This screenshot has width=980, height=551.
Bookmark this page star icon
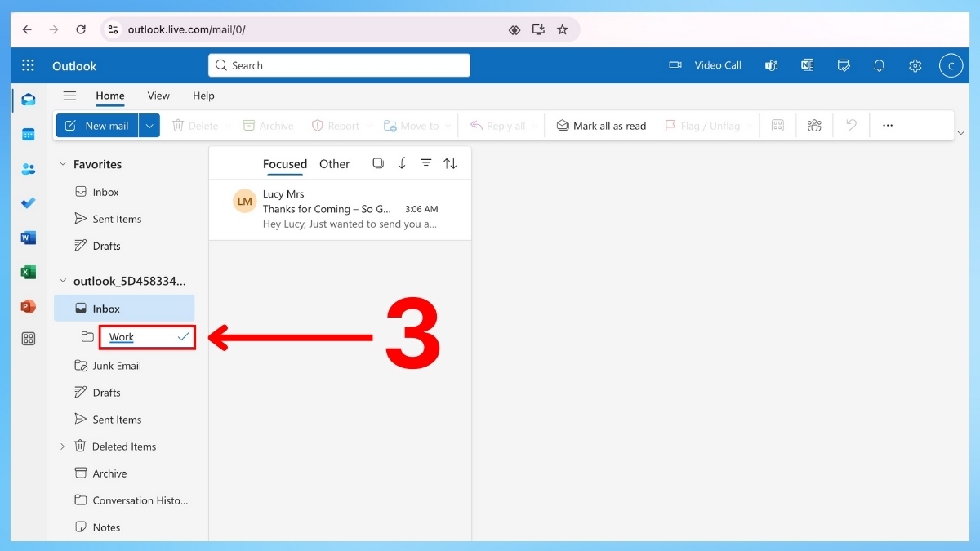(562, 29)
